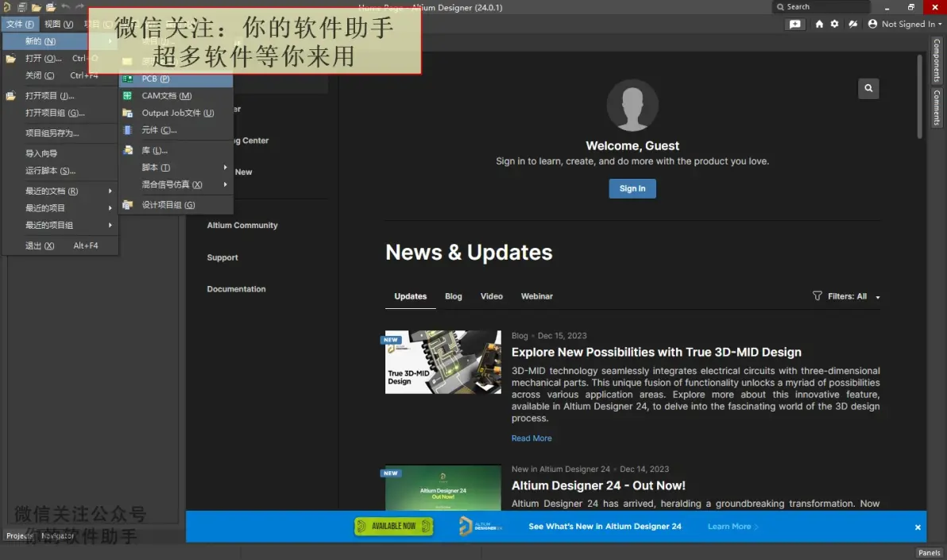Click the folder icon beside 打开 (O)
Viewport: 947px width, 560px height.
11,59
